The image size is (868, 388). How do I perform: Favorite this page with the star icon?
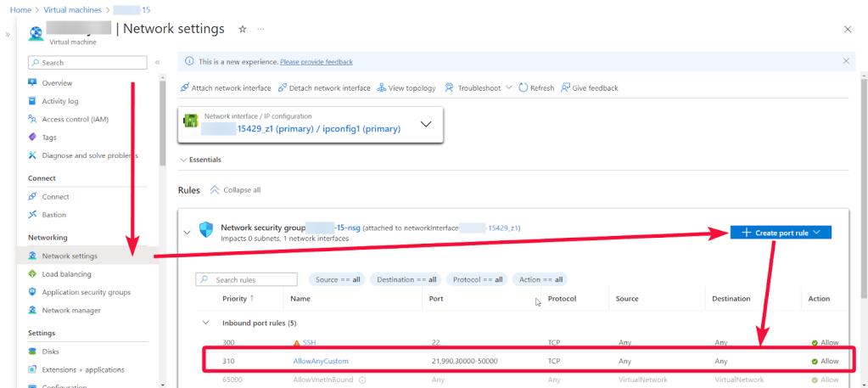coord(243,29)
